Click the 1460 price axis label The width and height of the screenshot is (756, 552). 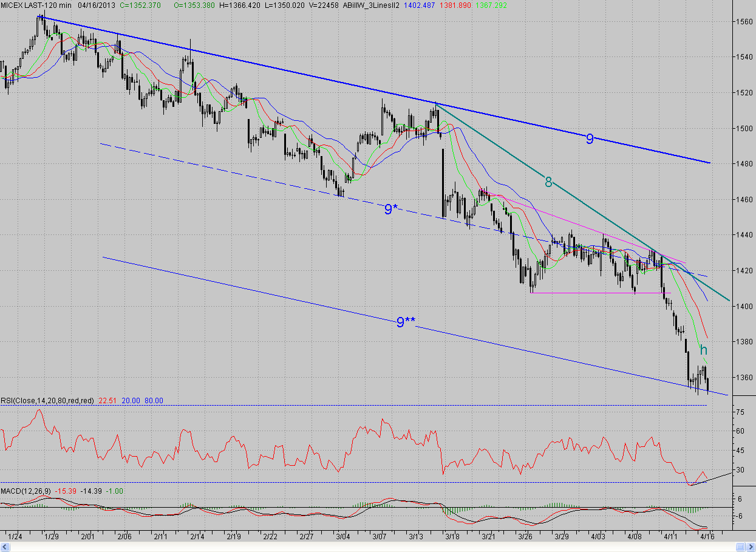click(745, 200)
